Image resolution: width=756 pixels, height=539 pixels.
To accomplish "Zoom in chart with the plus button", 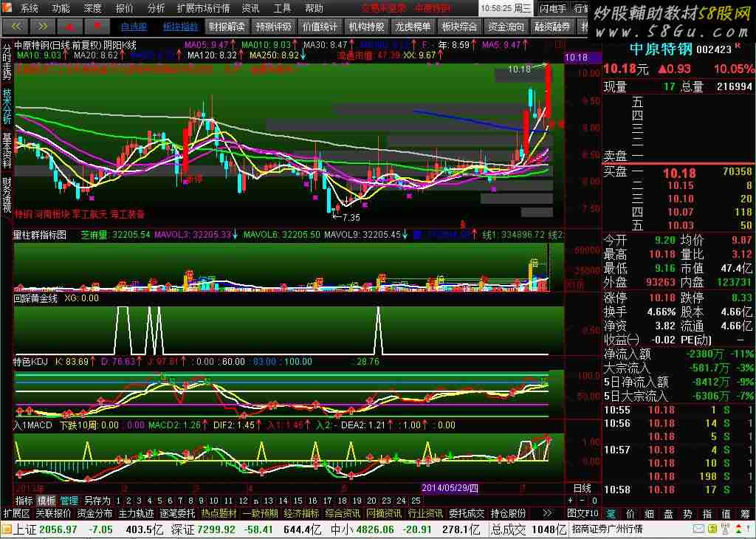I will pos(571,501).
